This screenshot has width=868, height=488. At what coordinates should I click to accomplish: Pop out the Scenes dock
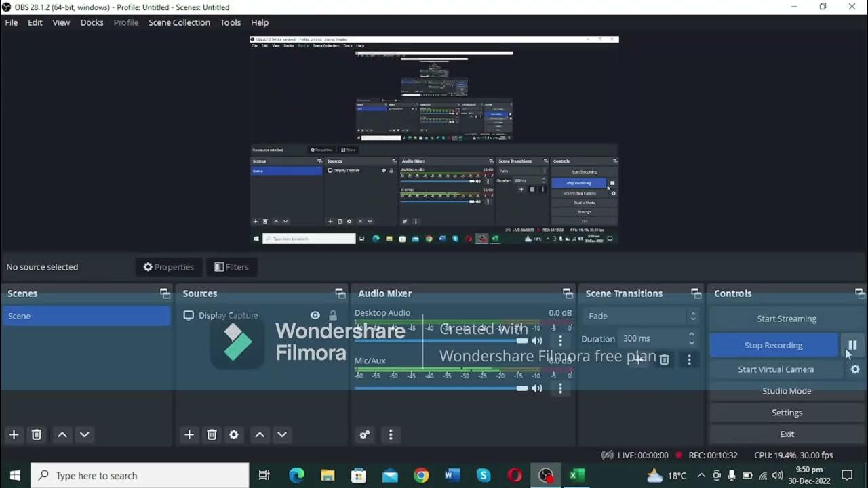pyautogui.click(x=165, y=293)
